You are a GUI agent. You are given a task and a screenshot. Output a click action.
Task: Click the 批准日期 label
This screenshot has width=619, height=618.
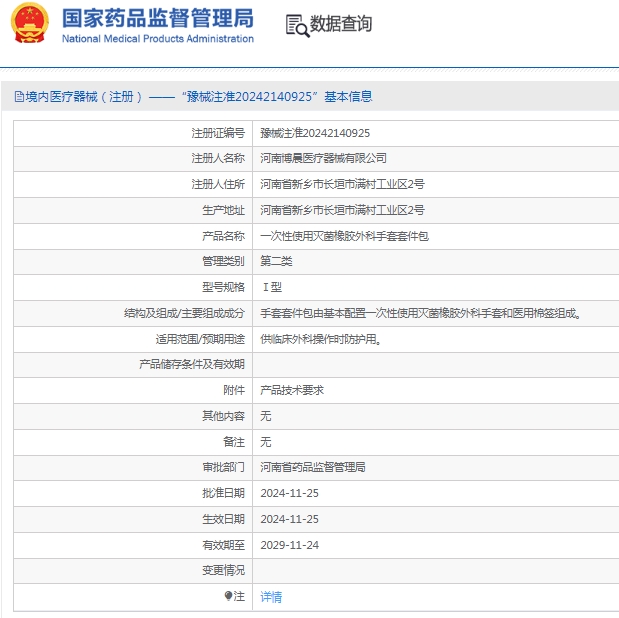pos(223,493)
